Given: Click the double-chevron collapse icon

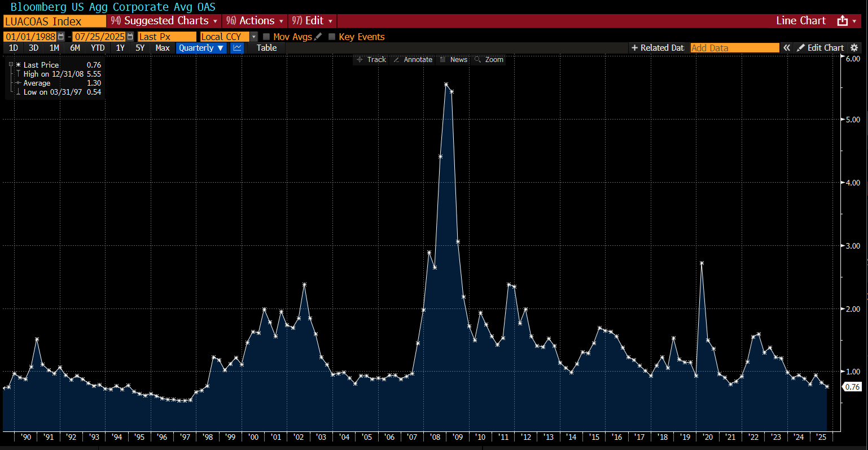Looking at the screenshot, I should point(787,48).
